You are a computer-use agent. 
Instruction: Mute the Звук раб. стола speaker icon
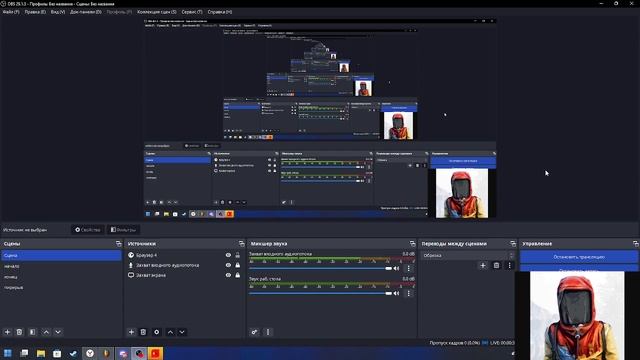click(x=396, y=293)
